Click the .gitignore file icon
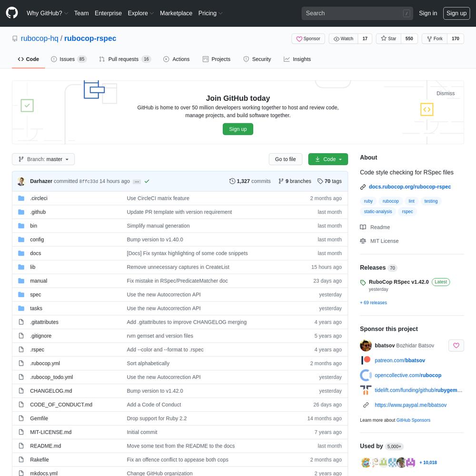The width and height of the screenshot is (476, 476). (x=21, y=336)
